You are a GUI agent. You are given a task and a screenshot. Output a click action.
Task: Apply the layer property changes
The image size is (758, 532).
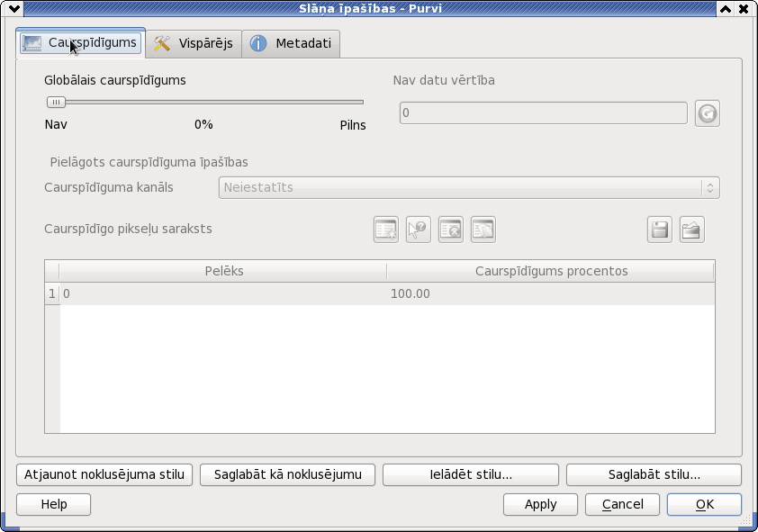(540, 504)
